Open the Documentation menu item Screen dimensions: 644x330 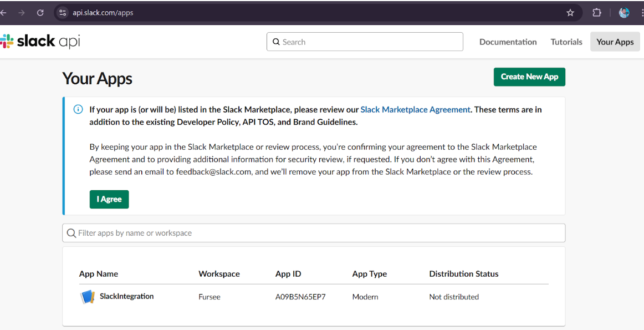[508, 42]
